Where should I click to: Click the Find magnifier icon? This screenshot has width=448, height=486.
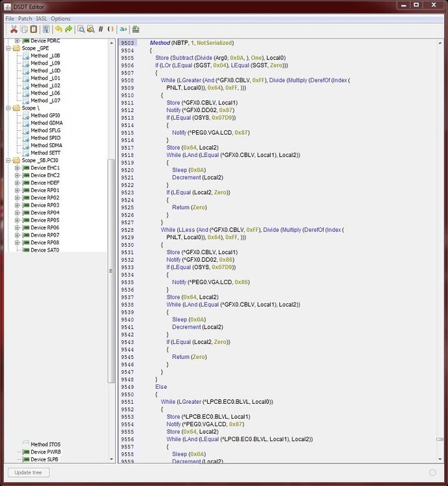click(x=81, y=29)
